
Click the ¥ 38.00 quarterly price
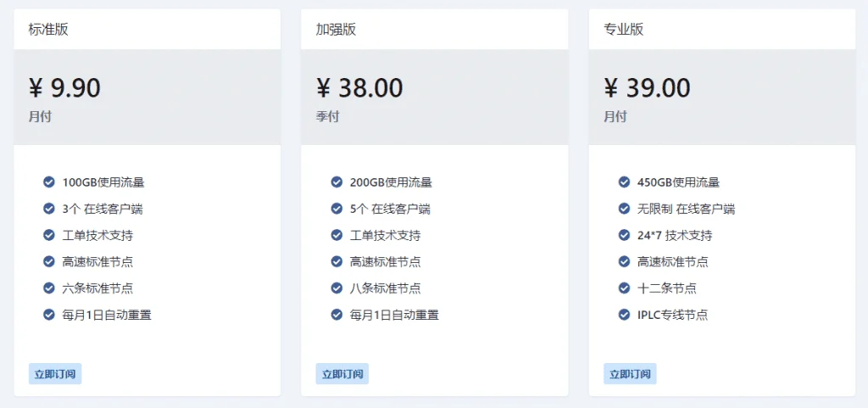pos(359,88)
